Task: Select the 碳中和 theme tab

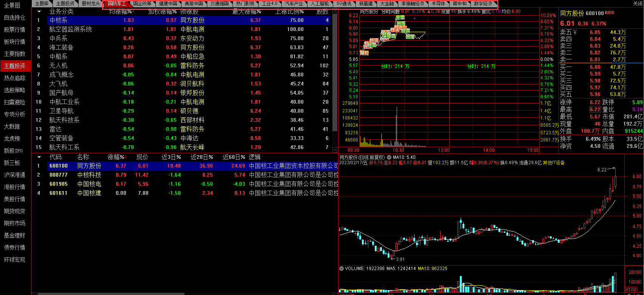Action: [459, 3]
